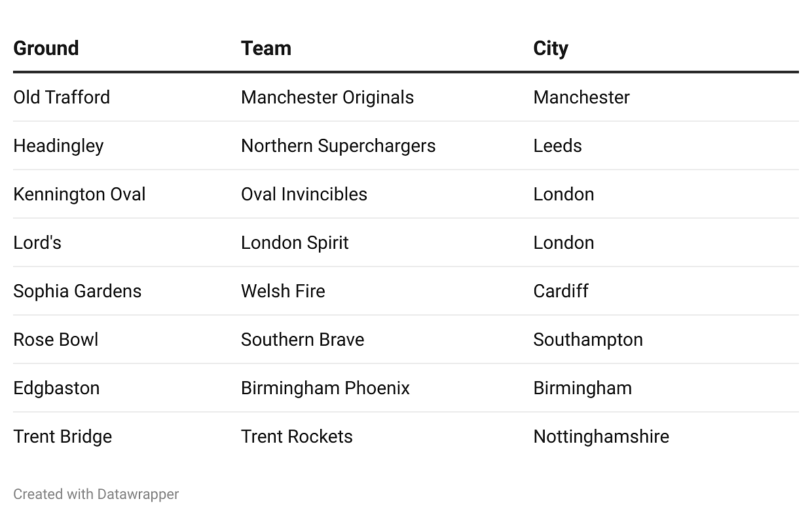812x516 pixels.
Task: Select the Northern Superchargers team cell
Action: (x=338, y=146)
